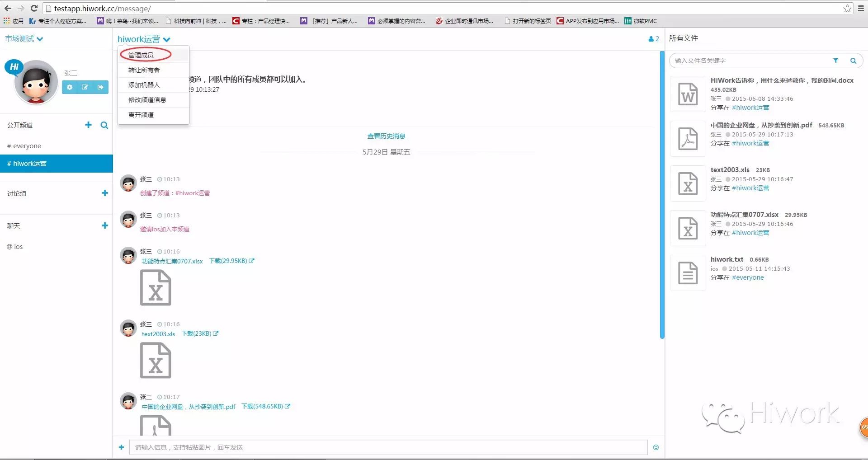
Task: Click the logout arrow icon in profile
Action: pyautogui.click(x=100, y=87)
